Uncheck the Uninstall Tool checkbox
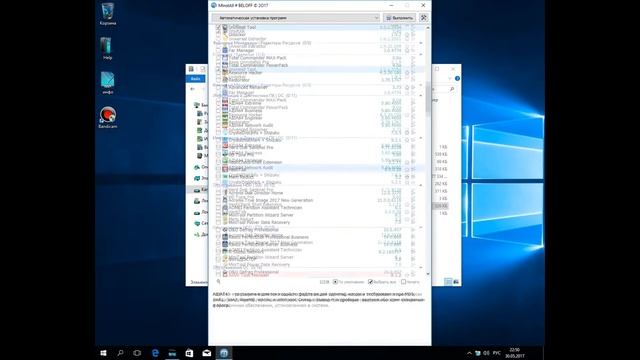This screenshot has width=640, height=360. 218,27
